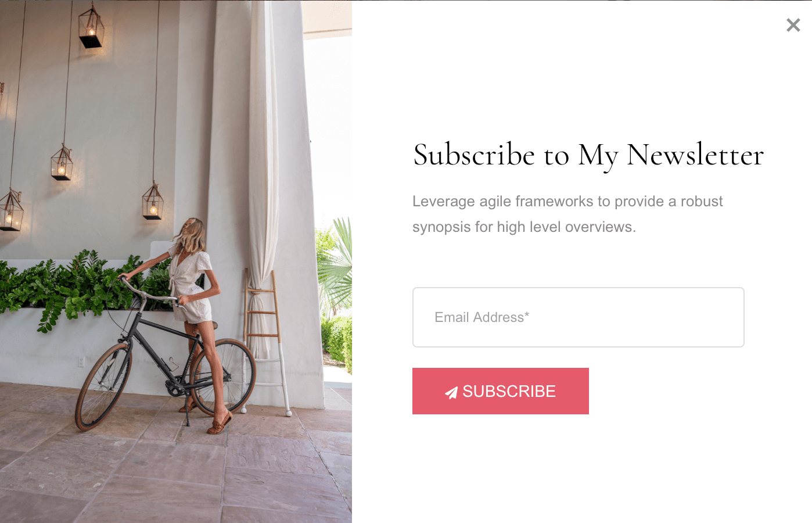Viewport: 812px width, 523px height.
Task: Select the 'Subscribe to My Newsletter' heading
Action: tap(588, 155)
